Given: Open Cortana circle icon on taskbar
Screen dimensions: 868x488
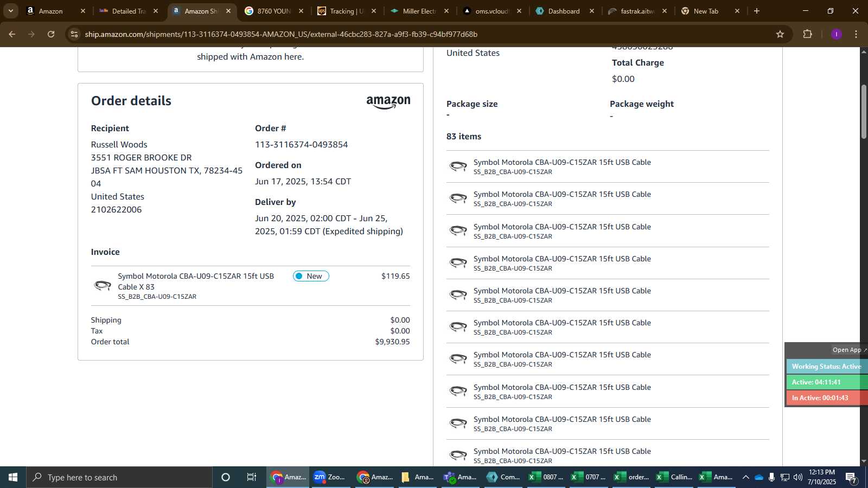Looking at the screenshot, I should pyautogui.click(x=226, y=477).
